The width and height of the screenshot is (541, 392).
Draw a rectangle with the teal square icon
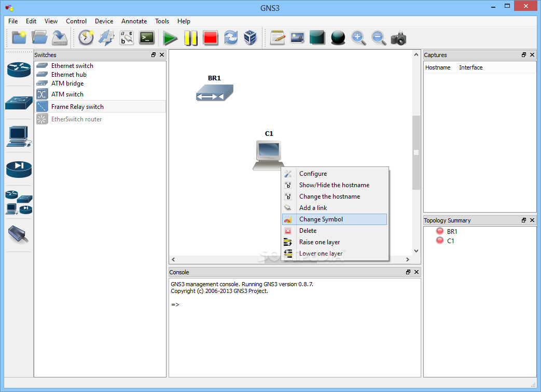pos(317,37)
